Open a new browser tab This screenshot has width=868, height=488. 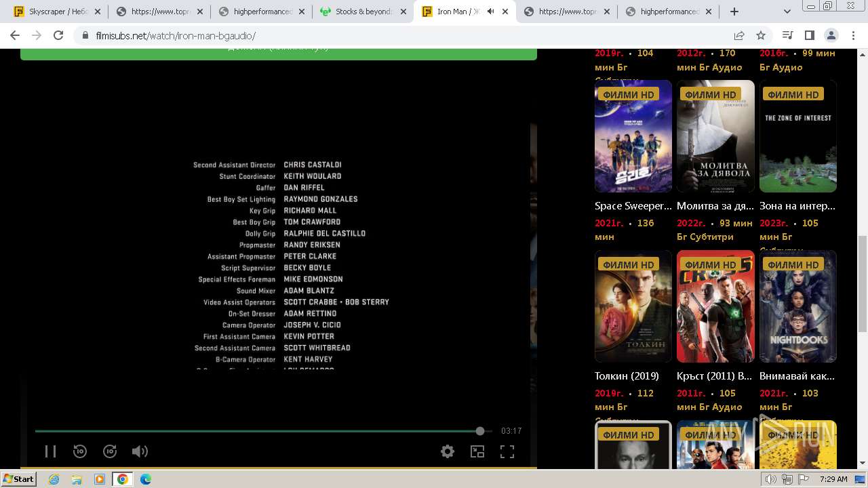click(734, 12)
